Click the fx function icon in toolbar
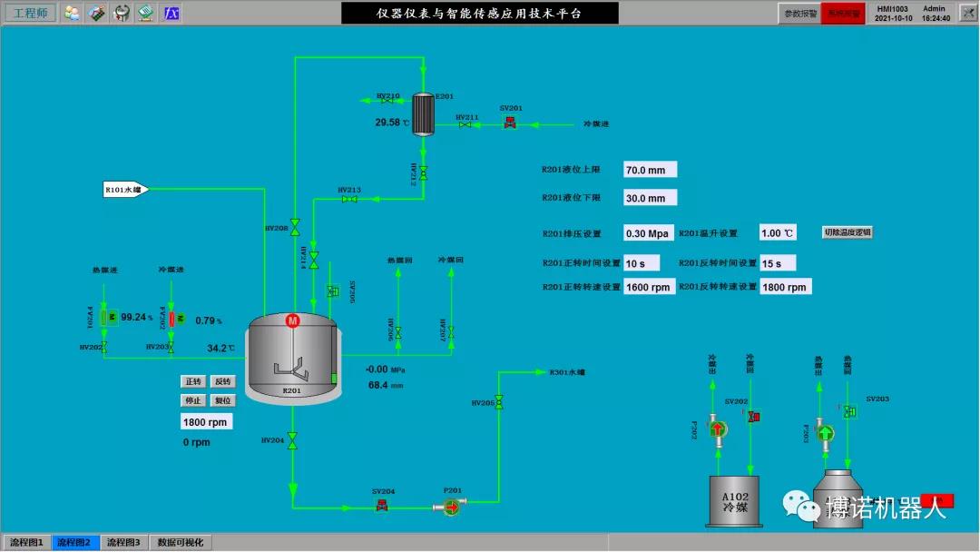 pos(171,13)
